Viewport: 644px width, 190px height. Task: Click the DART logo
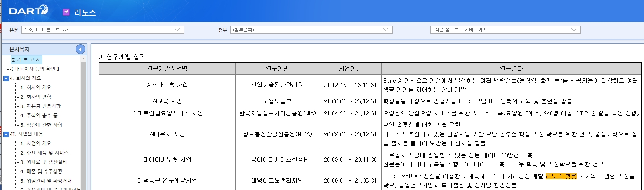(x=29, y=10)
